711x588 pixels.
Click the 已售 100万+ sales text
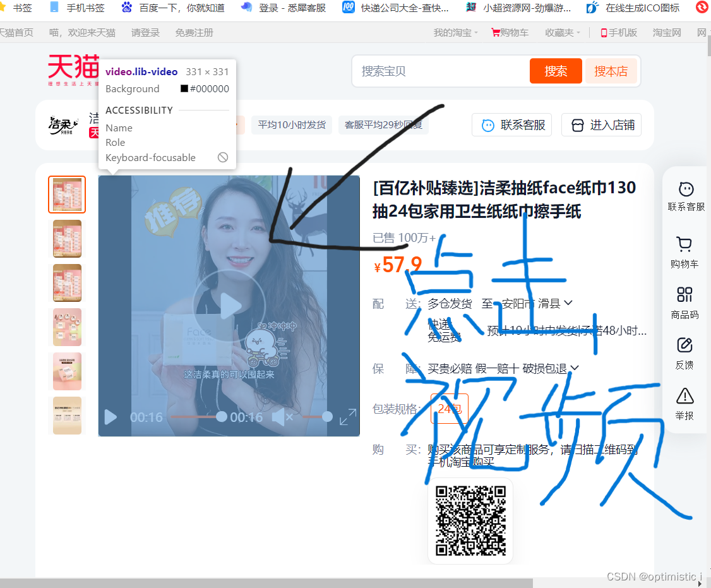pos(404,237)
